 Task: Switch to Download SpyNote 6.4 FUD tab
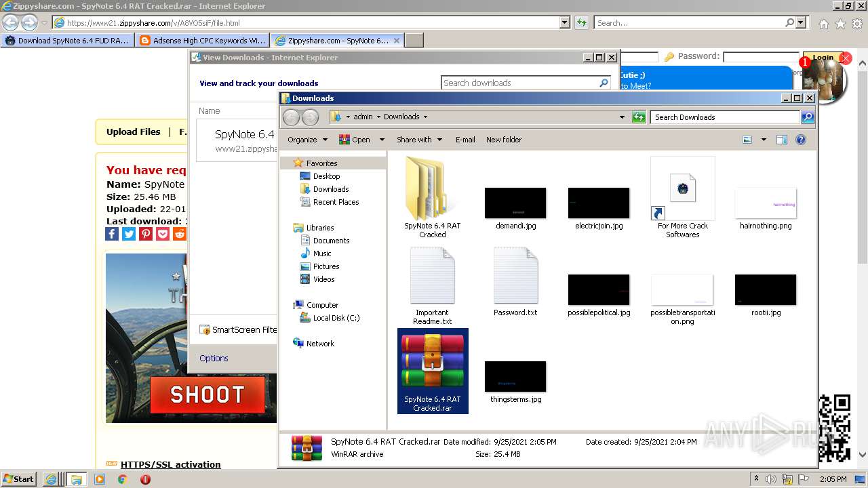67,41
